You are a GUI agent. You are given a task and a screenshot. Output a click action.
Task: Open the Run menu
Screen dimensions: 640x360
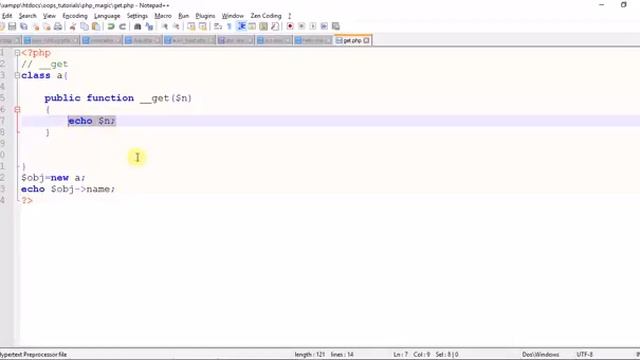point(184,16)
